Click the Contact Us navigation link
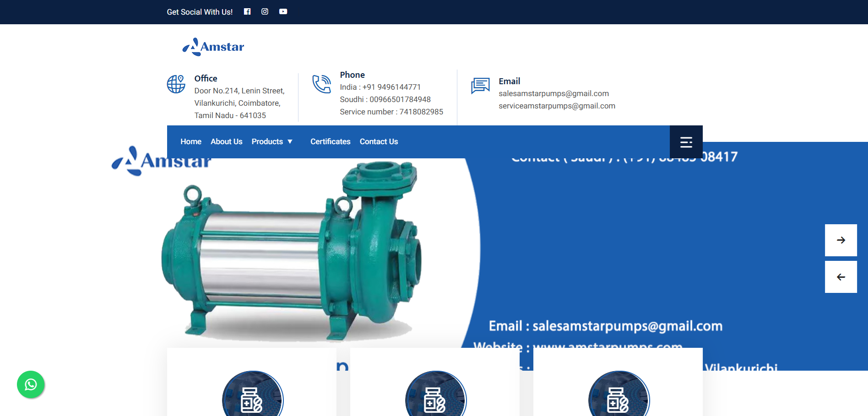The height and width of the screenshot is (416, 868). 379,141
